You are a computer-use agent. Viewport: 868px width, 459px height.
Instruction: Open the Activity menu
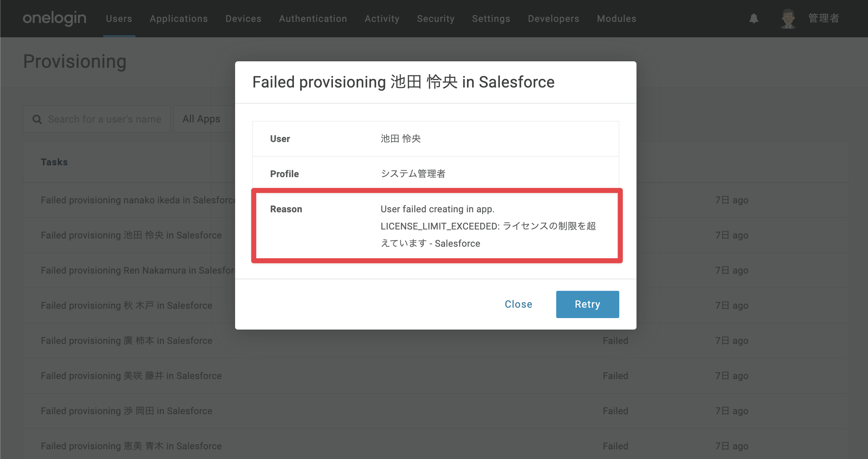click(382, 19)
